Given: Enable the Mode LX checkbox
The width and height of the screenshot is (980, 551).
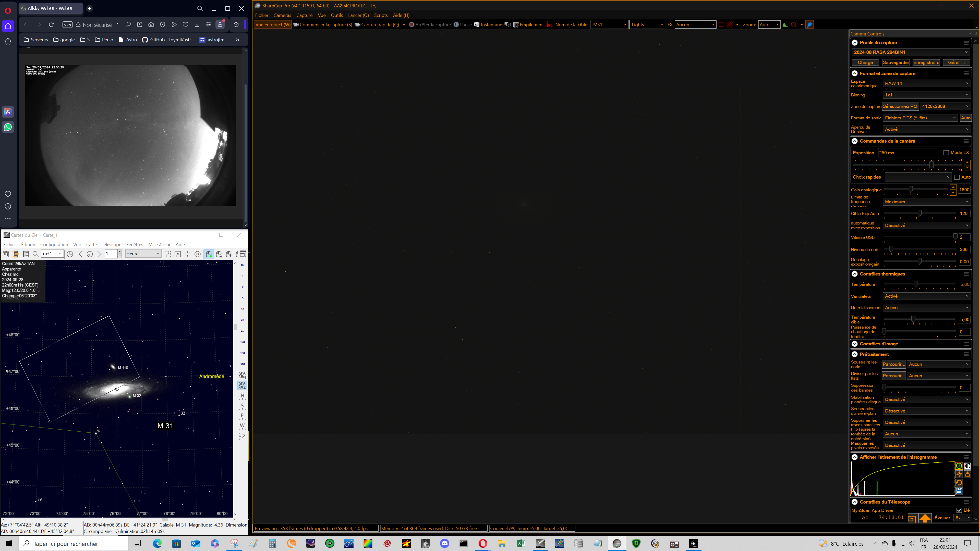Looking at the screenshot, I should [946, 153].
